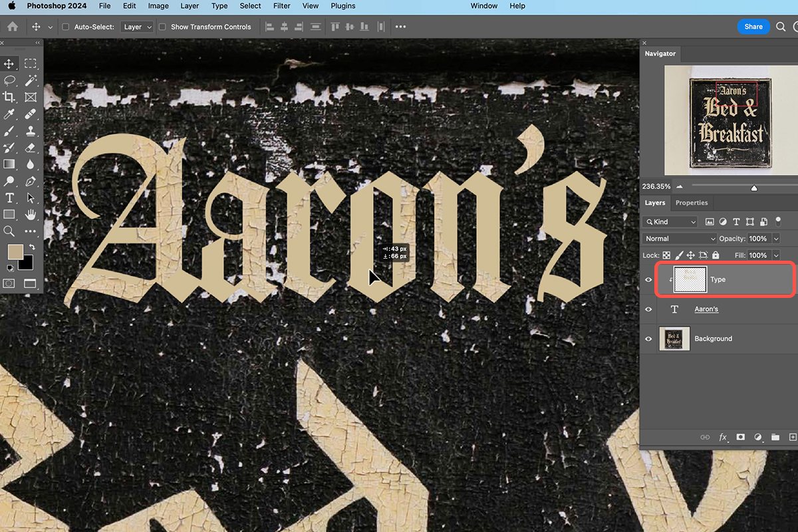Click the foreground color swatch

[15, 252]
